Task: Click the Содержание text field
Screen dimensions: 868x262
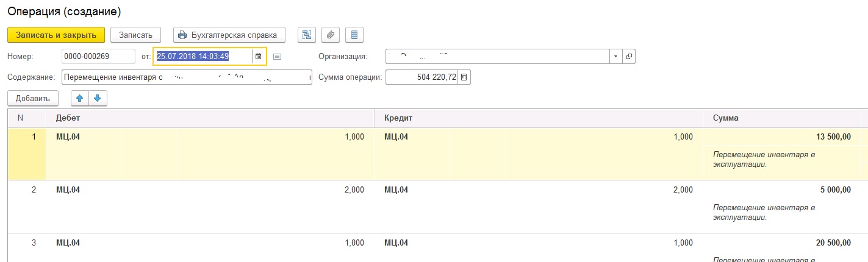Action: (187, 77)
